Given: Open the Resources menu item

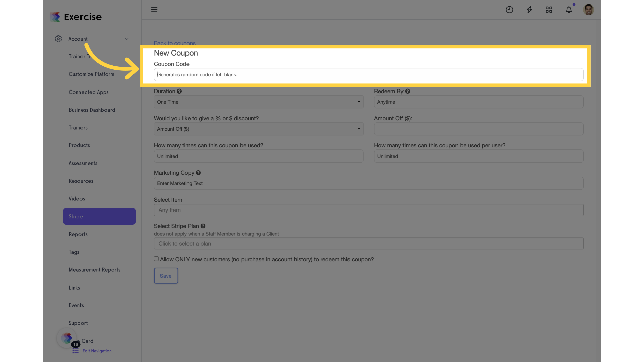Looking at the screenshot, I should [x=81, y=181].
